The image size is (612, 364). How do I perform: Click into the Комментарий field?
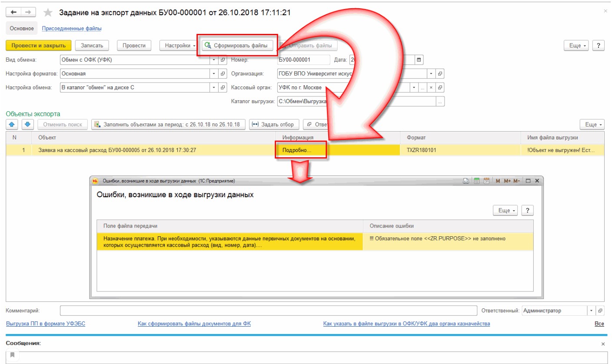click(x=269, y=311)
